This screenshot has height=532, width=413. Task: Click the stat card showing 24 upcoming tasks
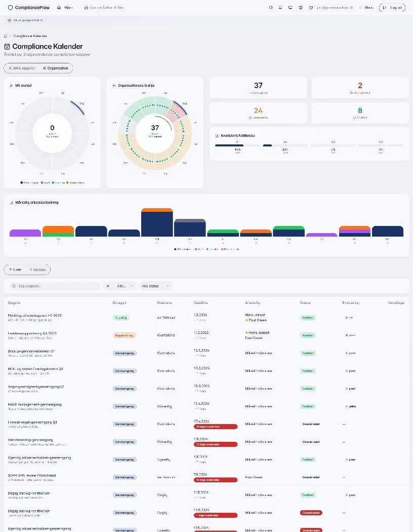pos(258,113)
